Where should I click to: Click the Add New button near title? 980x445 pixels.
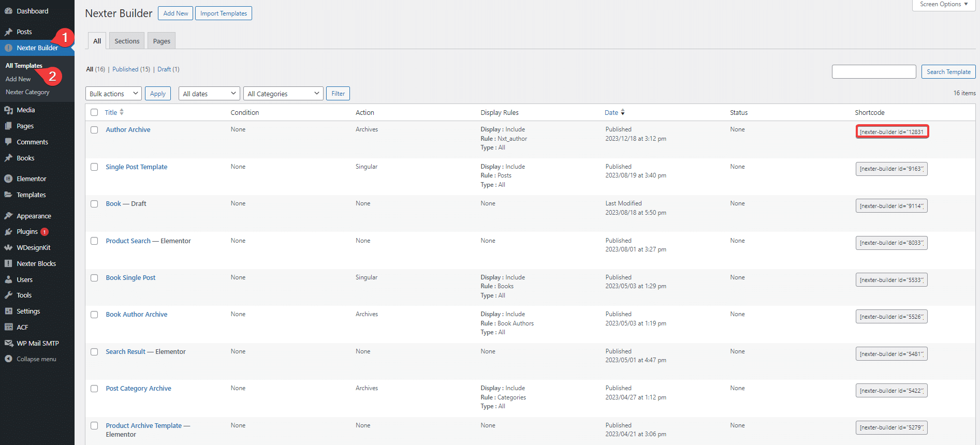[175, 13]
